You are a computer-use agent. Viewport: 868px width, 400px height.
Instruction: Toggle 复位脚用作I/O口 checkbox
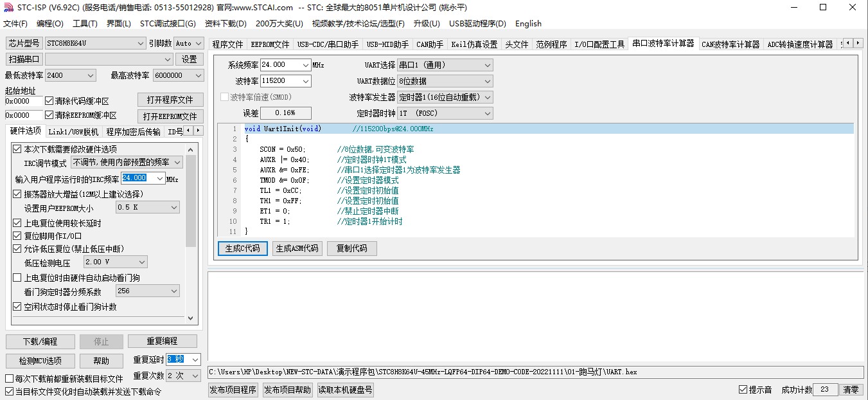17,236
